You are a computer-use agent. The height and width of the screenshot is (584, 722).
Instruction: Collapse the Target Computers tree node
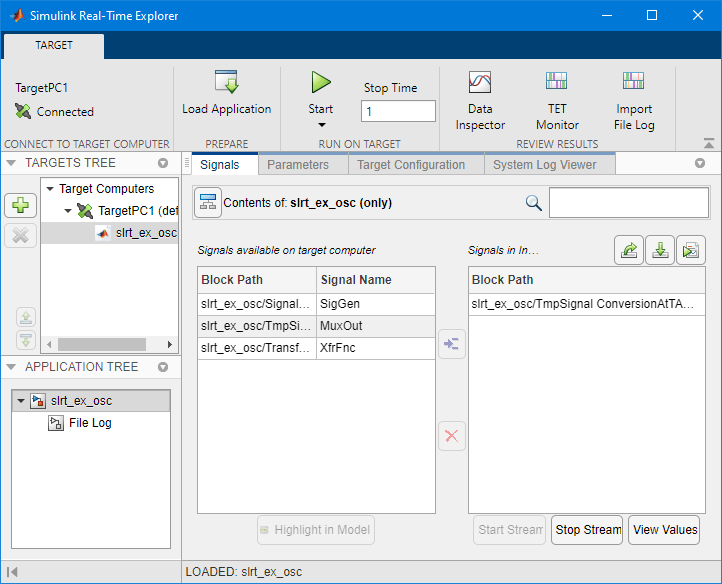[50, 189]
